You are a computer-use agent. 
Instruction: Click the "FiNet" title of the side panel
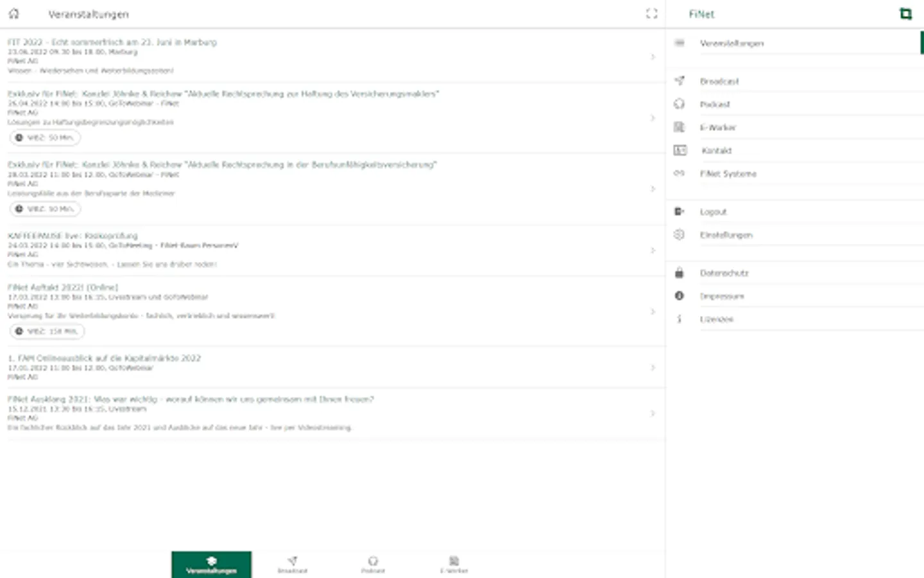(x=701, y=14)
